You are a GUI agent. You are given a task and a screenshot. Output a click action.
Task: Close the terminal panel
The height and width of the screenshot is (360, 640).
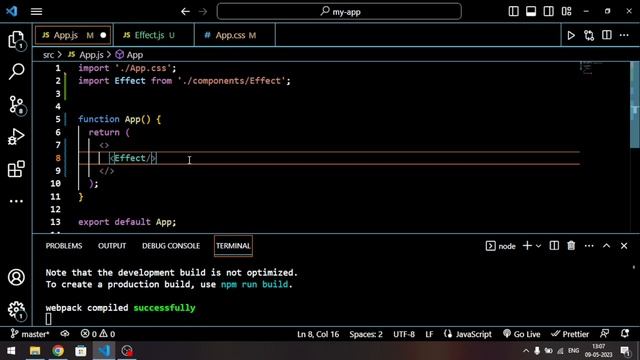624,246
